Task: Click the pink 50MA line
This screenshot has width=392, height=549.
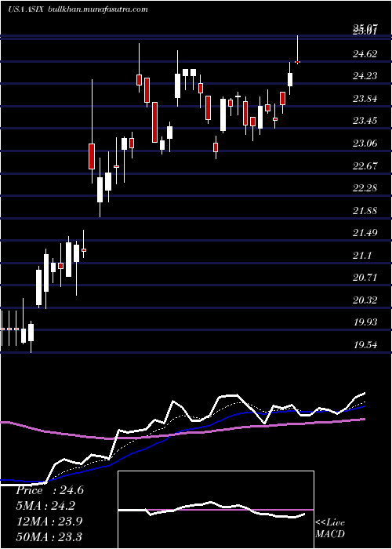Action: [182, 433]
